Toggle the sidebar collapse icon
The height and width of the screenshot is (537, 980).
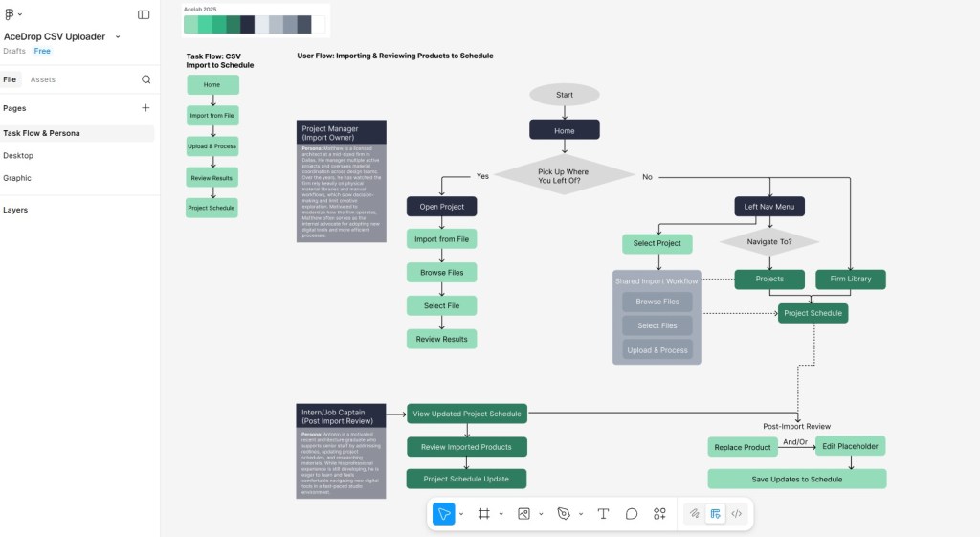pyautogui.click(x=144, y=14)
